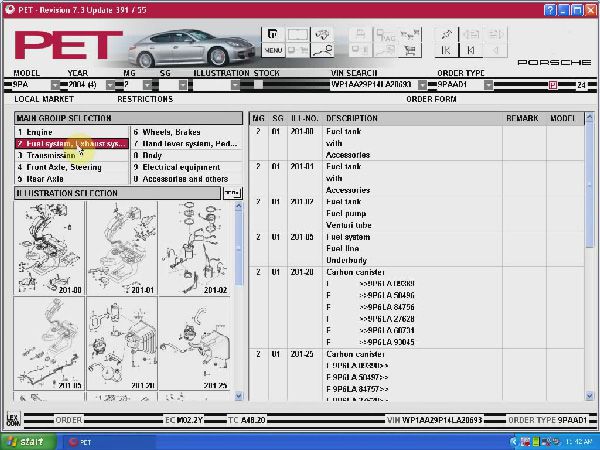This screenshot has height=450, width=600.
Task: Open illustration thumbnail 201-25
Action: (x=194, y=344)
